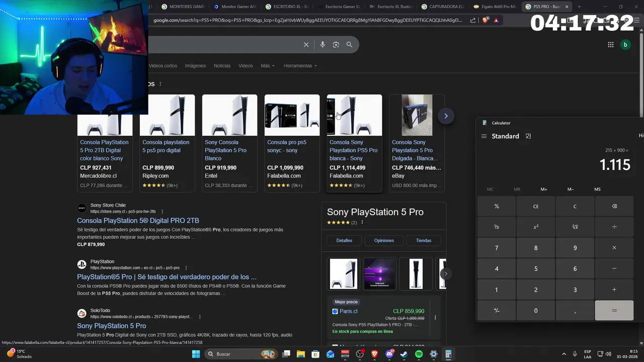This screenshot has height=362, width=644.
Task: Switch to Videos cortos filter
Action: tap(163, 66)
